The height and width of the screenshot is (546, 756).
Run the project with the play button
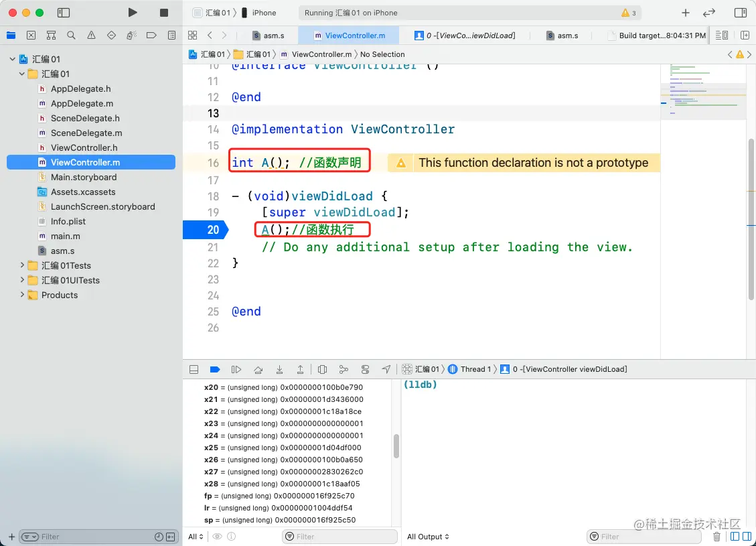[x=132, y=13]
